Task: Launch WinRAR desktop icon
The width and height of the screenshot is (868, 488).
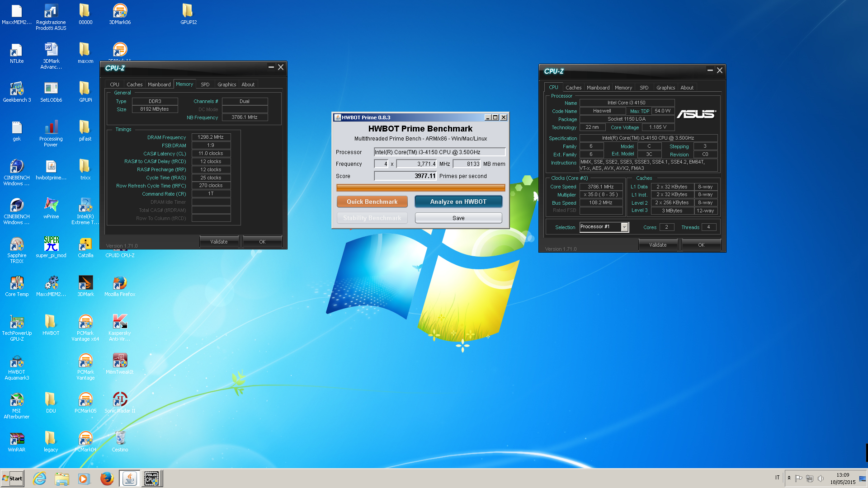Action: 17,441
